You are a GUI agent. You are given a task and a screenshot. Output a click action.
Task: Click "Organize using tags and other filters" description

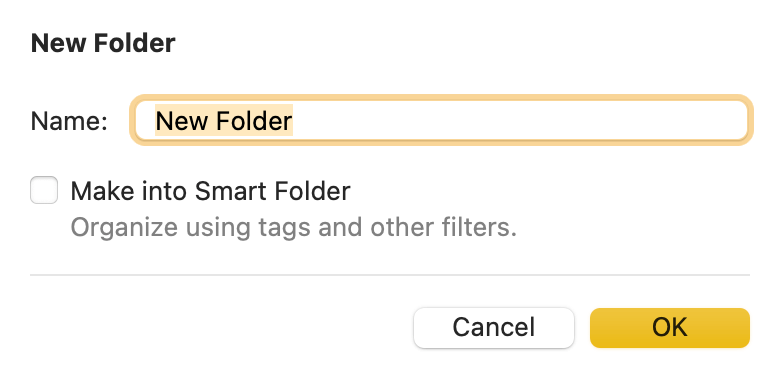point(293,227)
